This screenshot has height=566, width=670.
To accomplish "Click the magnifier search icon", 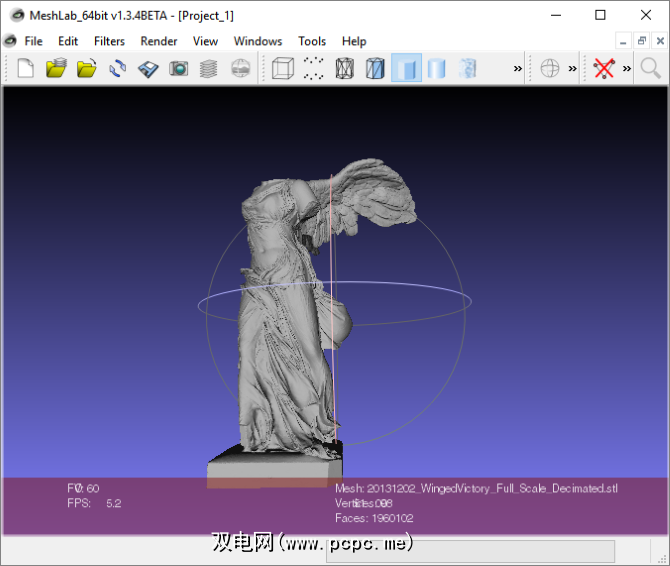I will click(651, 69).
